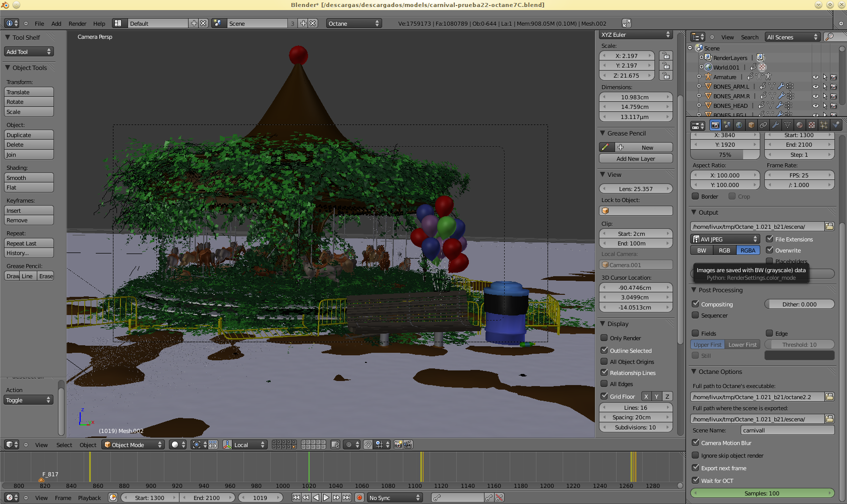
Task: Open the AVI JPEG file format dropdown
Action: click(x=725, y=239)
